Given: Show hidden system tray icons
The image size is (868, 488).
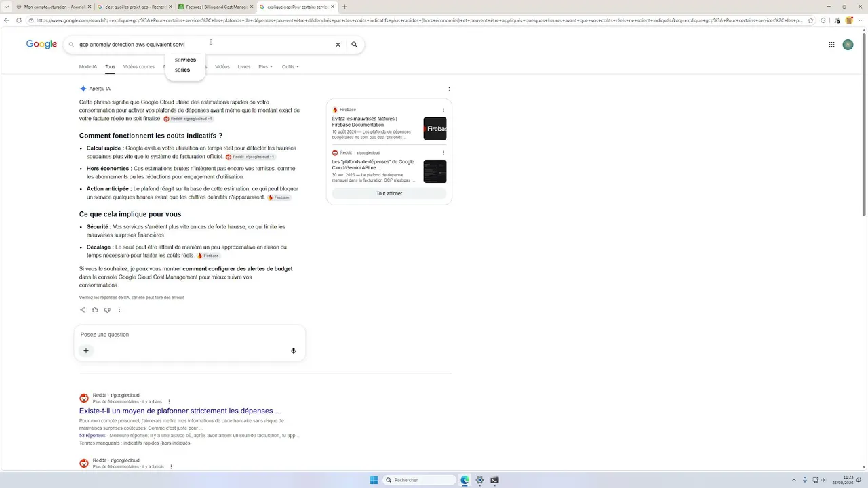Looking at the screenshot, I should (795, 480).
